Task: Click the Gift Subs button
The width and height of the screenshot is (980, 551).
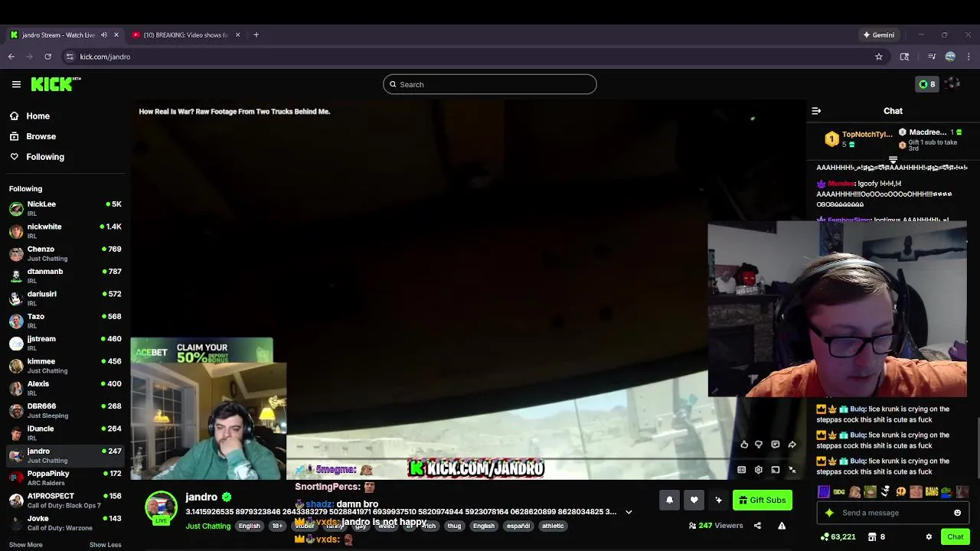Action: tap(762, 500)
